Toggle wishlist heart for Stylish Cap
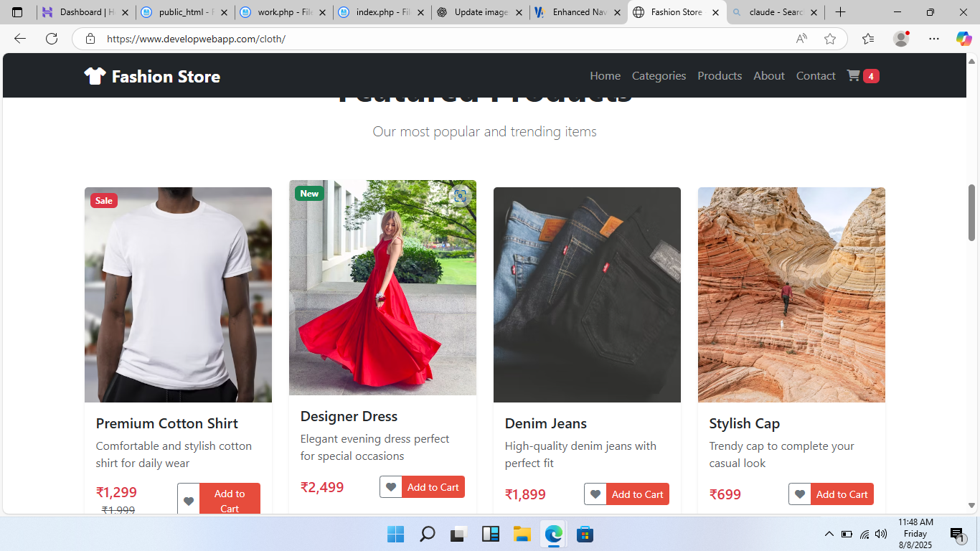Image resolution: width=980 pixels, height=551 pixels. (x=800, y=494)
